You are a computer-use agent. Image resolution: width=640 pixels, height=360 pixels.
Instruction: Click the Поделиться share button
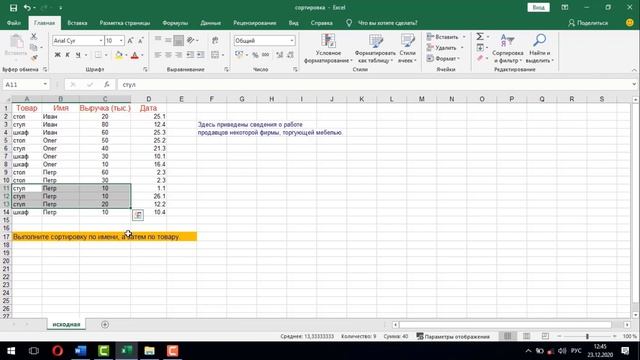(x=588, y=23)
